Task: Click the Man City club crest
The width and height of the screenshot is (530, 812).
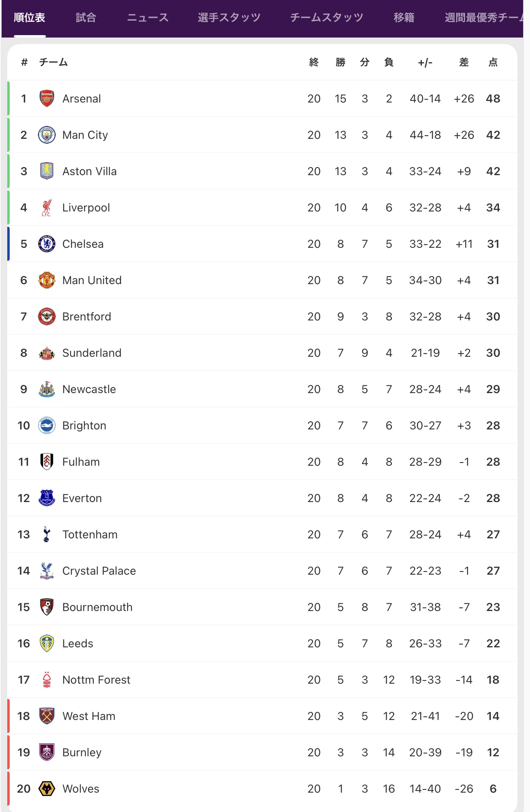Action: 47,135
